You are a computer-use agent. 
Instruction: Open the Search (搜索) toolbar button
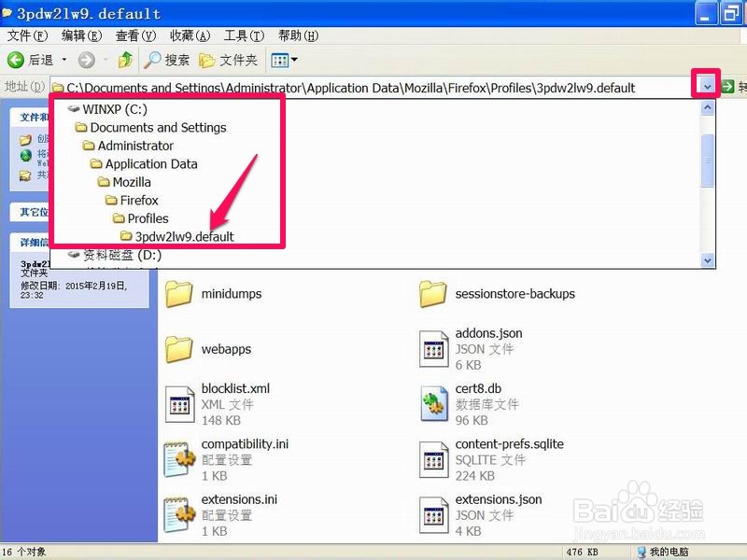[x=167, y=60]
